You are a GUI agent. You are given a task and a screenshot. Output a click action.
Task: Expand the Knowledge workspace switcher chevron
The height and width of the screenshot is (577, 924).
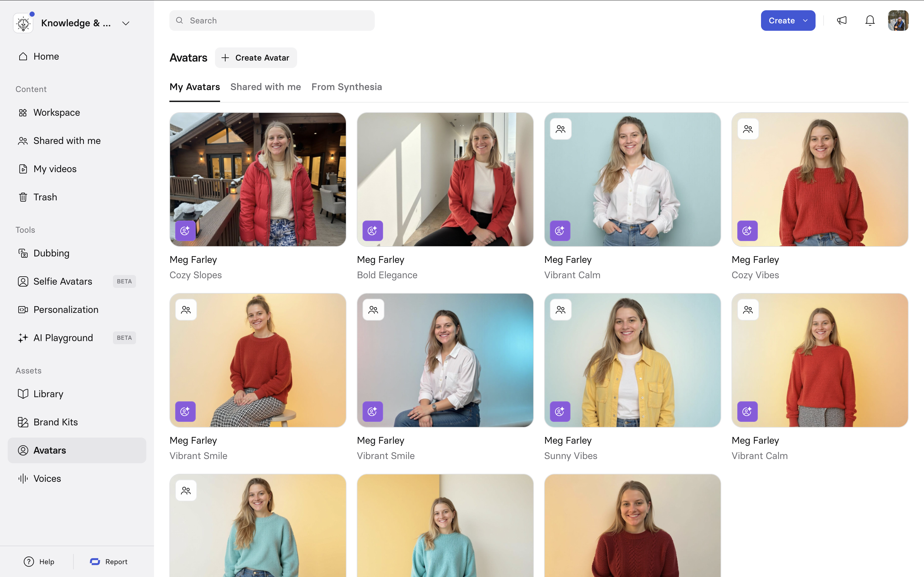coord(126,23)
